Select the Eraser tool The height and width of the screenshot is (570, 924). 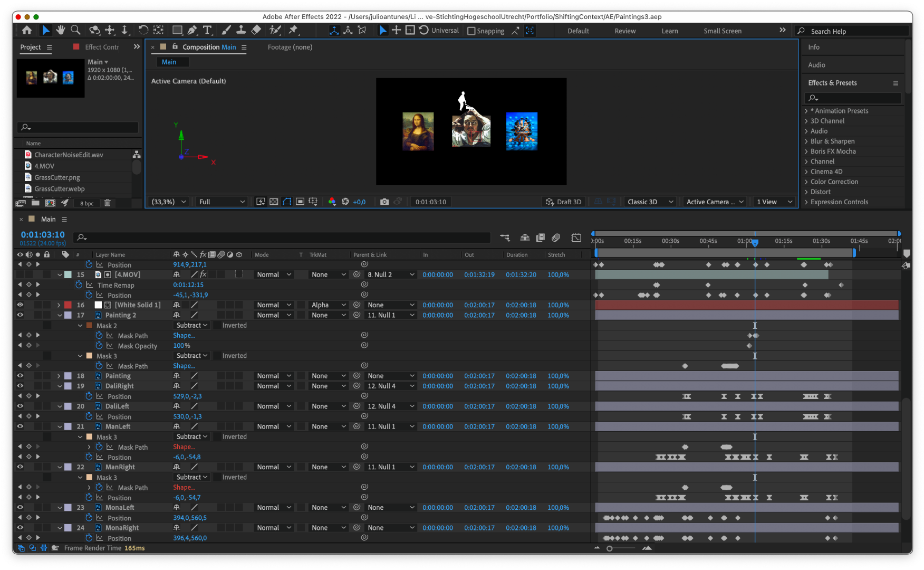(x=256, y=30)
